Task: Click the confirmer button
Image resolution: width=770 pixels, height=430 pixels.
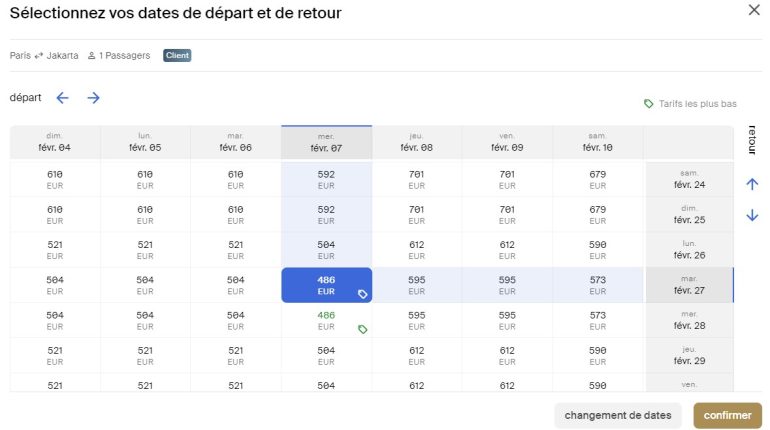Action: pyautogui.click(x=727, y=415)
